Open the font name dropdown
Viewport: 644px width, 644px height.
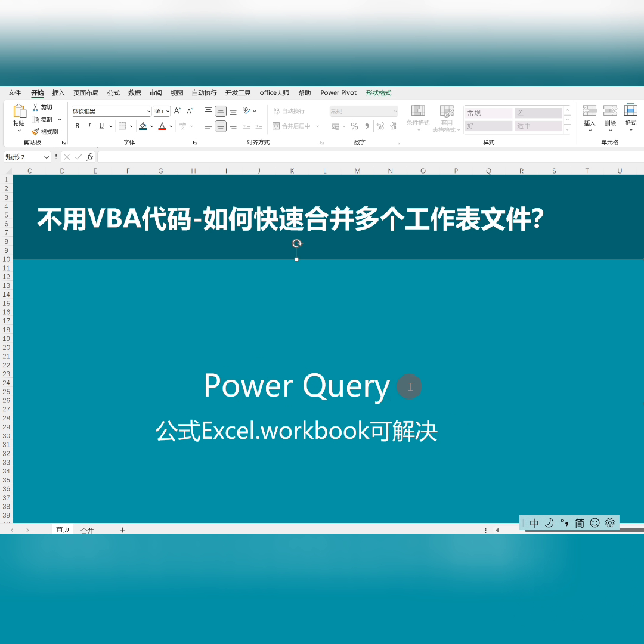tap(148, 112)
